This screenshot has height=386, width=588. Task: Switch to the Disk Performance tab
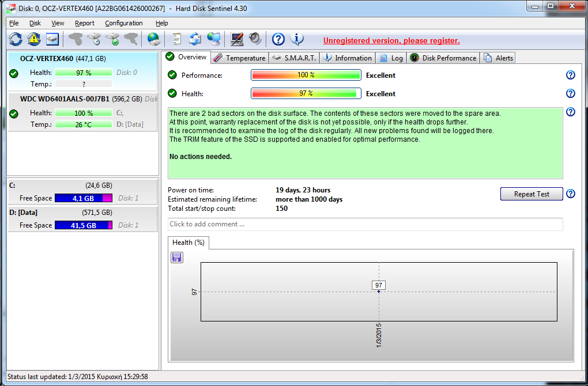pyautogui.click(x=443, y=58)
